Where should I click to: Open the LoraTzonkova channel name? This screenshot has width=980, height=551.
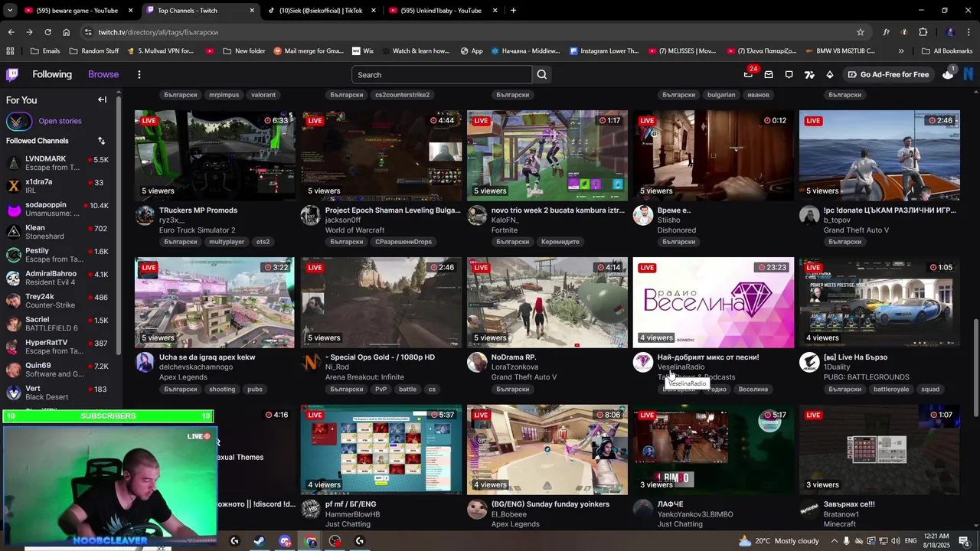(514, 367)
